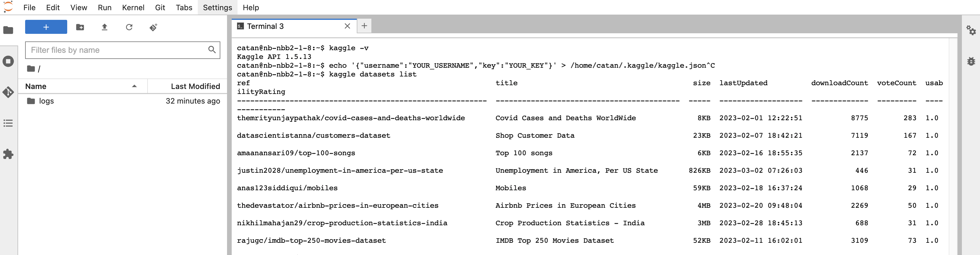Image resolution: width=980 pixels, height=255 pixels.
Task: Show the Table of Contents panel
Action: (8, 123)
